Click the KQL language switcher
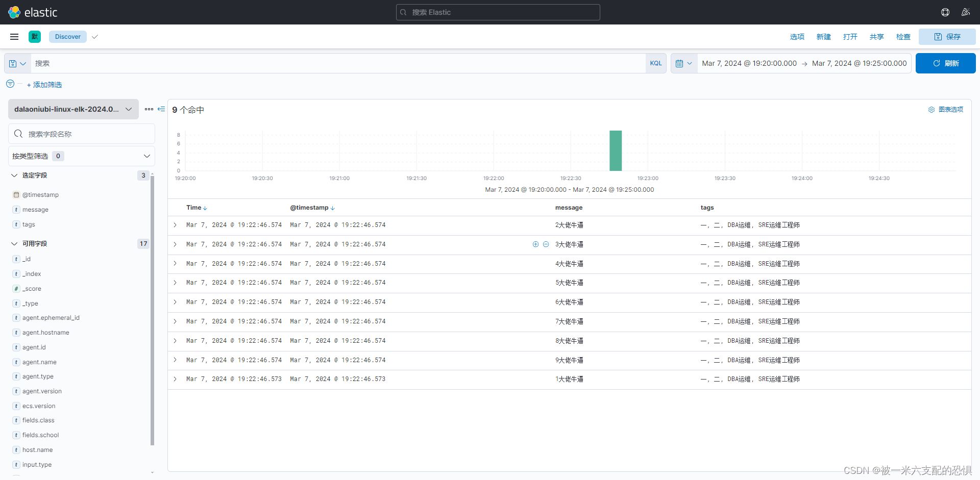 tap(656, 63)
